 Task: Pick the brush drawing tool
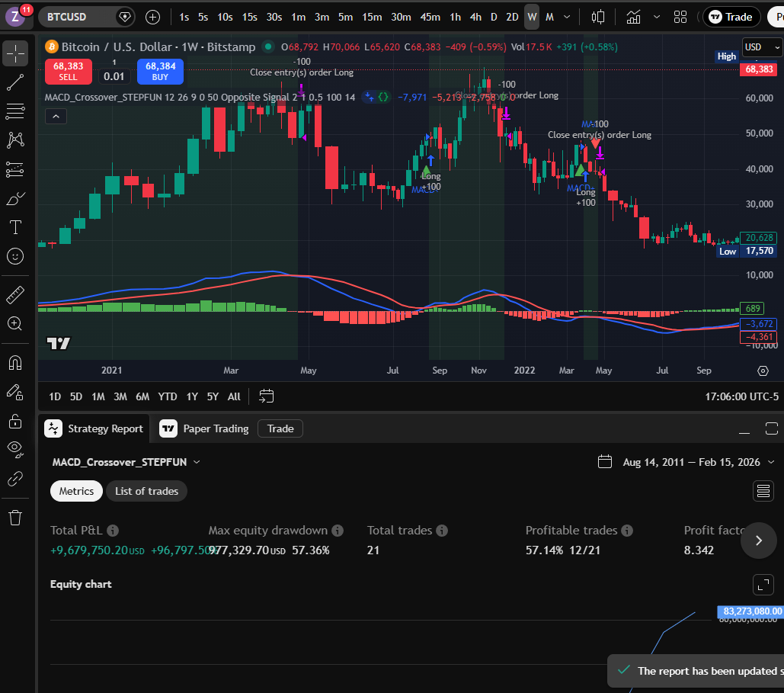coord(15,198)
